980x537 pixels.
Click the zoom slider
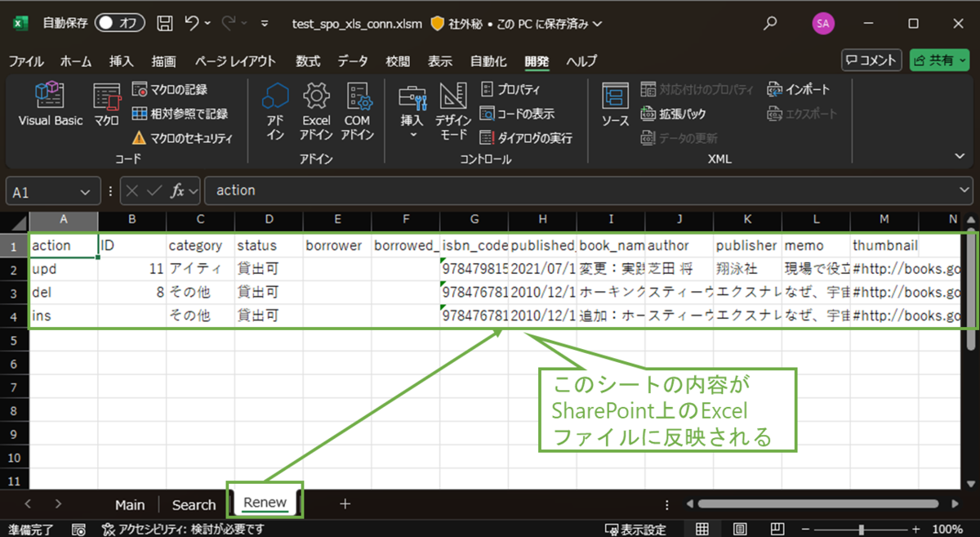[x=862, y=529]
